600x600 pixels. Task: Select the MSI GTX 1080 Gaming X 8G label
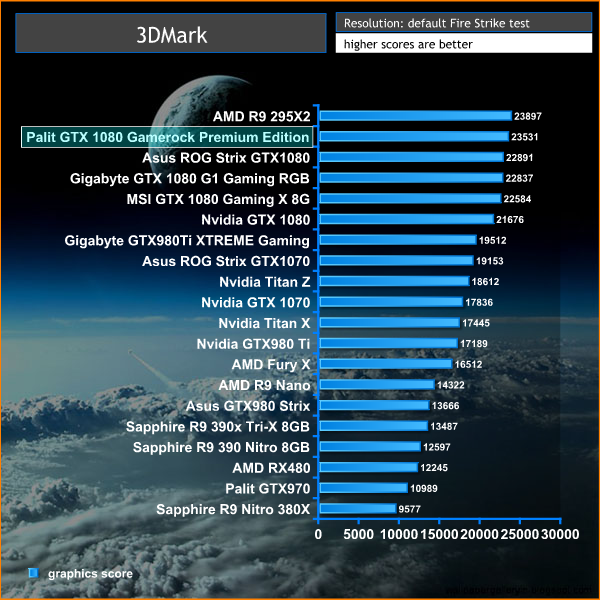218,199
